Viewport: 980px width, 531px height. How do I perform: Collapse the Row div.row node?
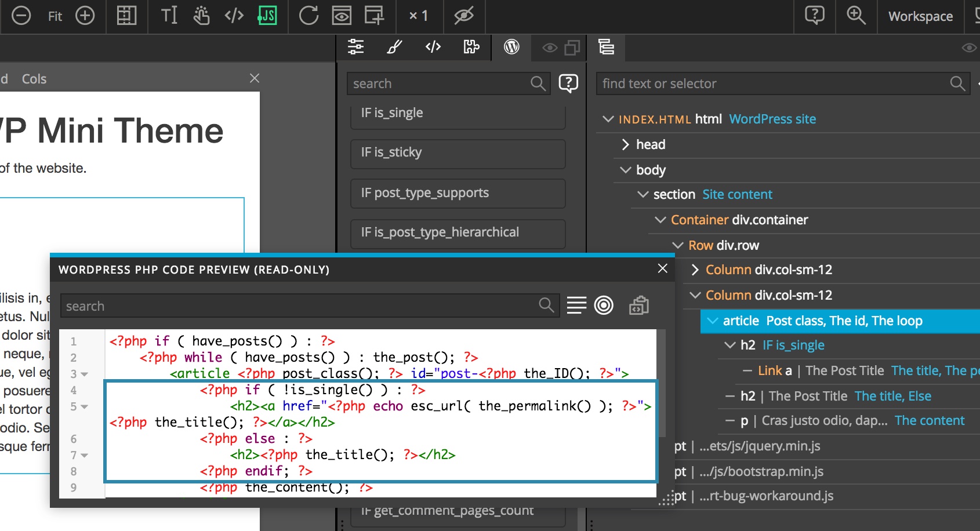click(x=678, y=245)
